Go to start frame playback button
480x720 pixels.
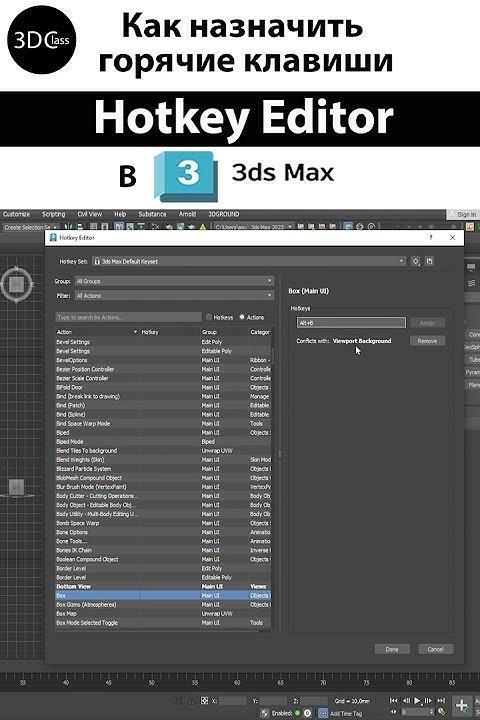pyautogui.click(x=393, y=701)
